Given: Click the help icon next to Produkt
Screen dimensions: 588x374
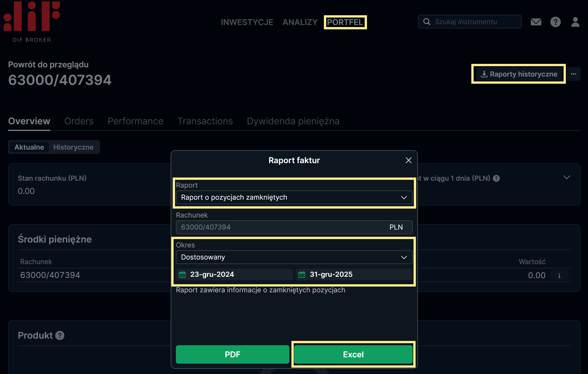Looking at the screenshot, I should tap(60, 335).
